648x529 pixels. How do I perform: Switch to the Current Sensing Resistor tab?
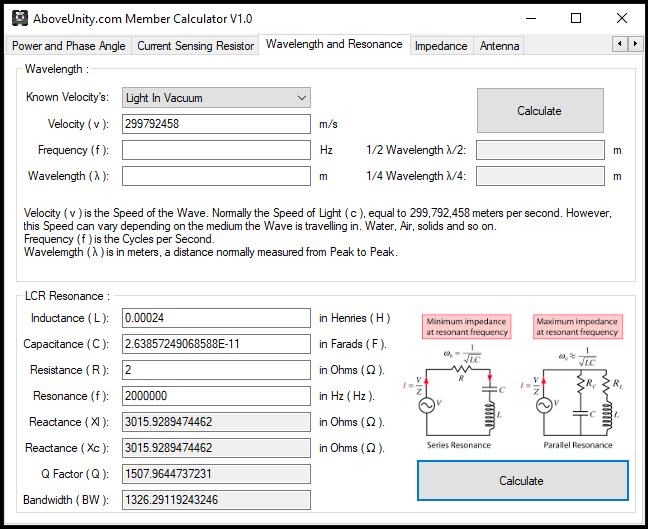pyautogui.click(x=195, y=45)
